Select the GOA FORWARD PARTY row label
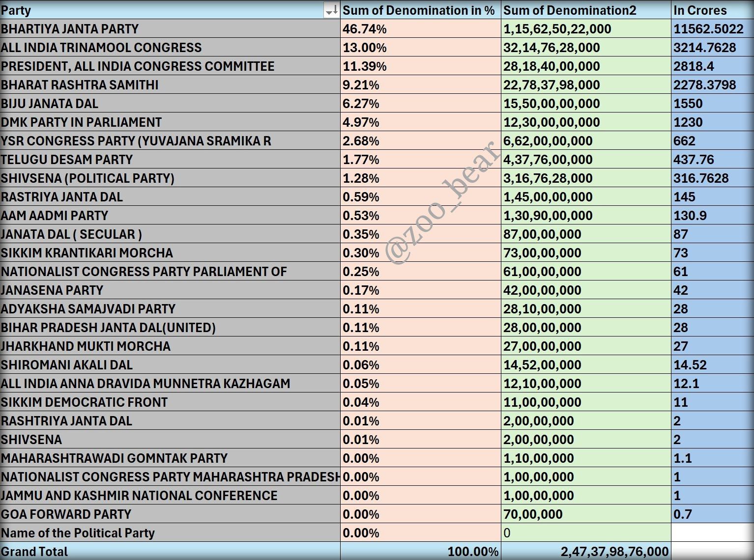The image size is (754, 560). pyautogui.click(x=170, y=514)
